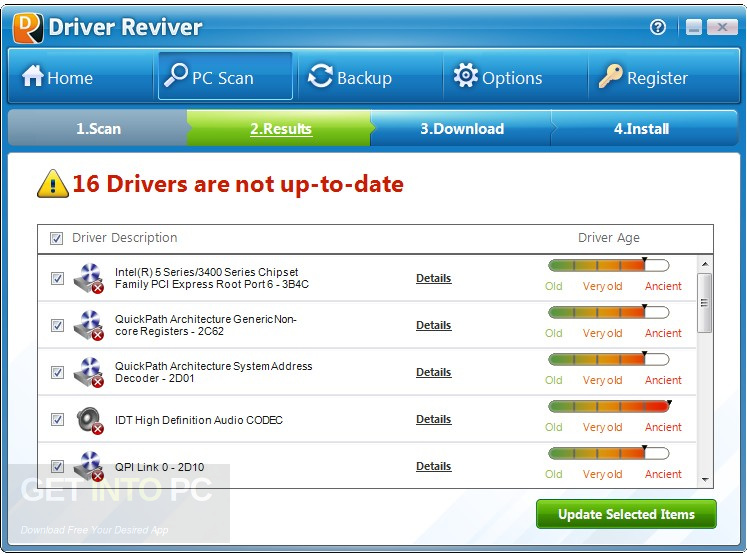Click the QuickPath System Address Decoder icon
Viewport: 747px width, 554px height.
pos(89,372)
